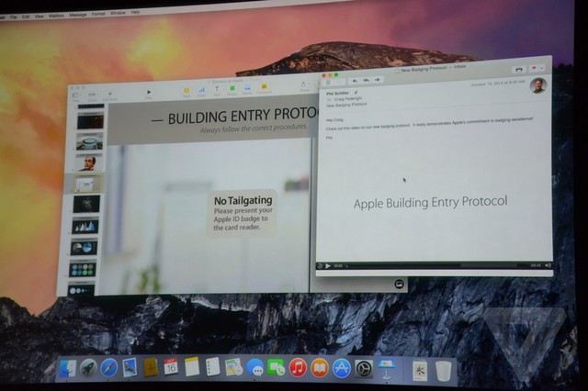The width and height of the screenshot is (588, 391).
Task: Open the Mailbox menu
Action: click(x=56, y=16)
